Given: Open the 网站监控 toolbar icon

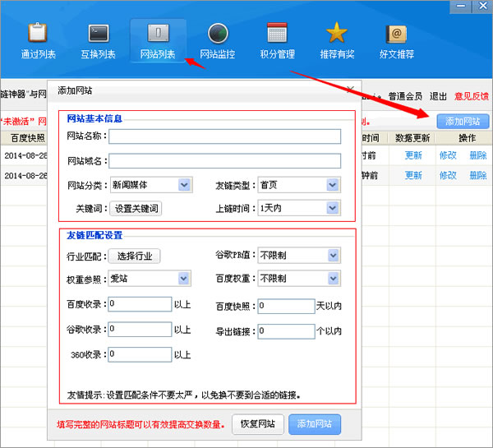Looking at the screenshot, I should coord(218,35).
